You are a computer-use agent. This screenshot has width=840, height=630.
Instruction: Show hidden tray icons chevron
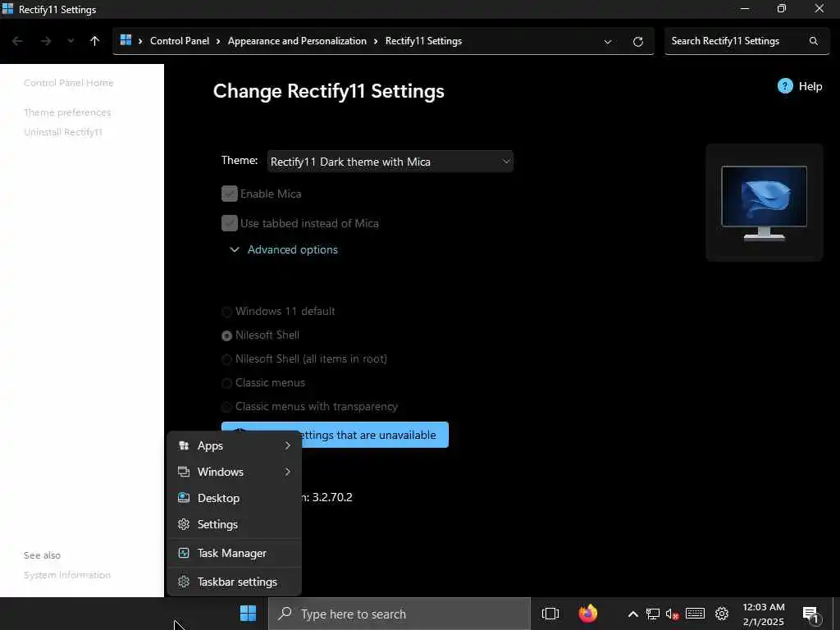[x=632, y=614]
